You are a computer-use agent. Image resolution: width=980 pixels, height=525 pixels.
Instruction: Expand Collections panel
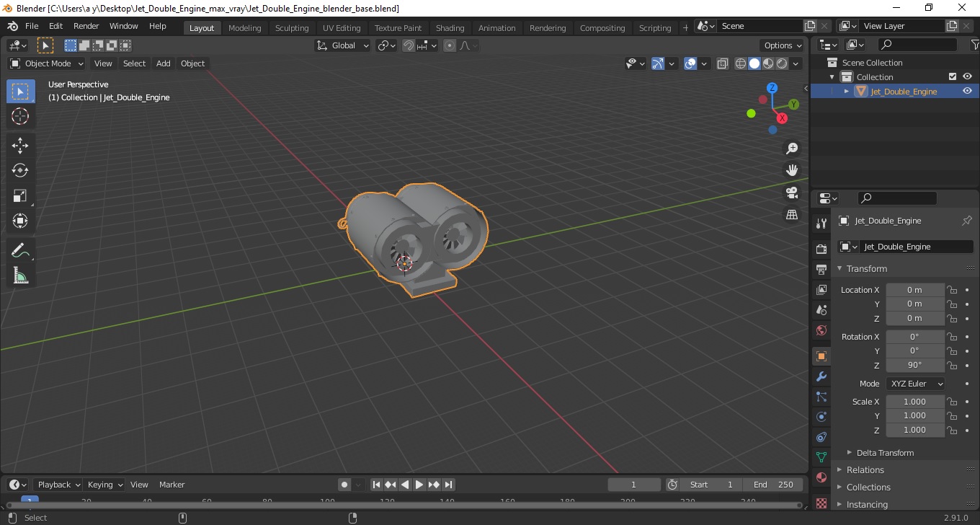868,487
